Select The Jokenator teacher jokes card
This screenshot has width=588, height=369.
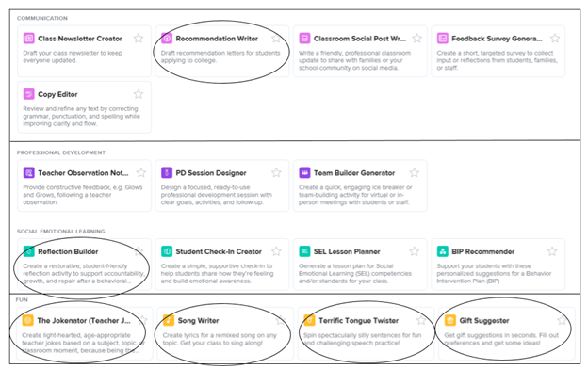(x=85, y=333)
